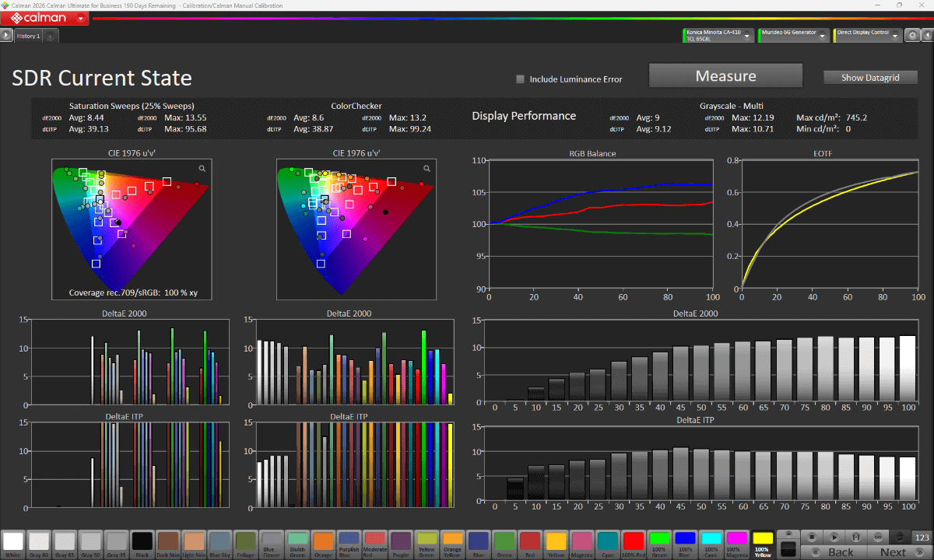Switch to History 1 tab
Image resolution: width=934 pixels, height=560 pixels.
coord(28,36)
